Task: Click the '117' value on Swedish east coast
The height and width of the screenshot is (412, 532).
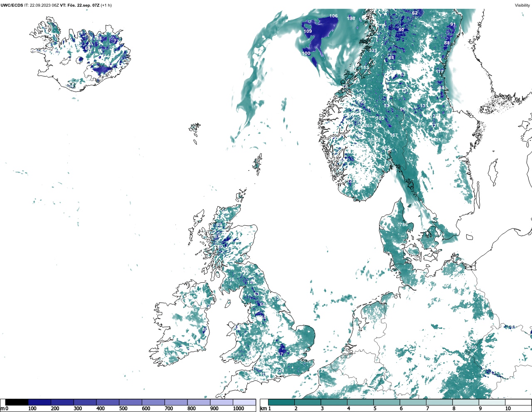Action: [x=440, y=72]
